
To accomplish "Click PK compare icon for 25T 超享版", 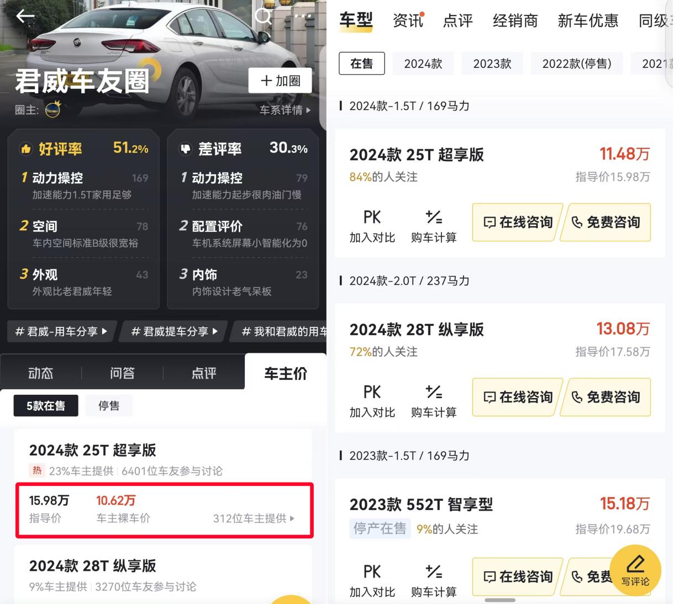I will (372, 217).
